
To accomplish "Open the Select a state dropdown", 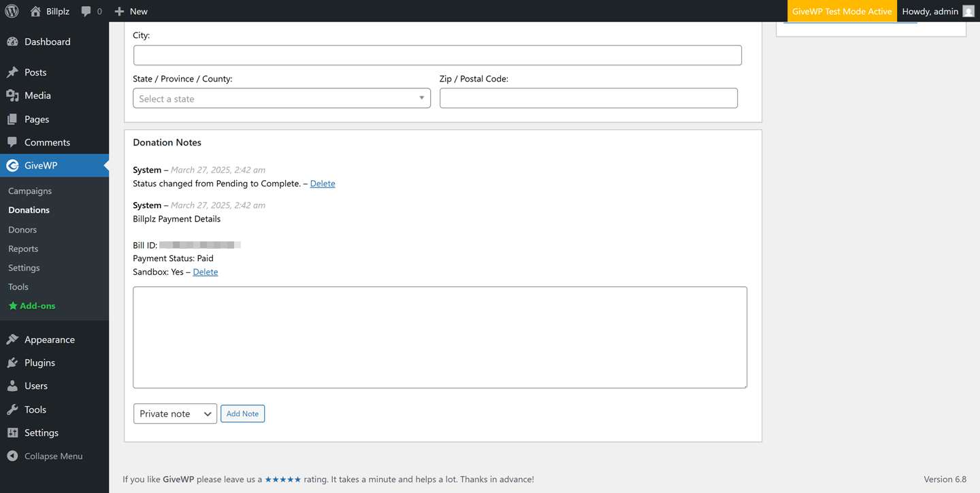I will (282, 99).
